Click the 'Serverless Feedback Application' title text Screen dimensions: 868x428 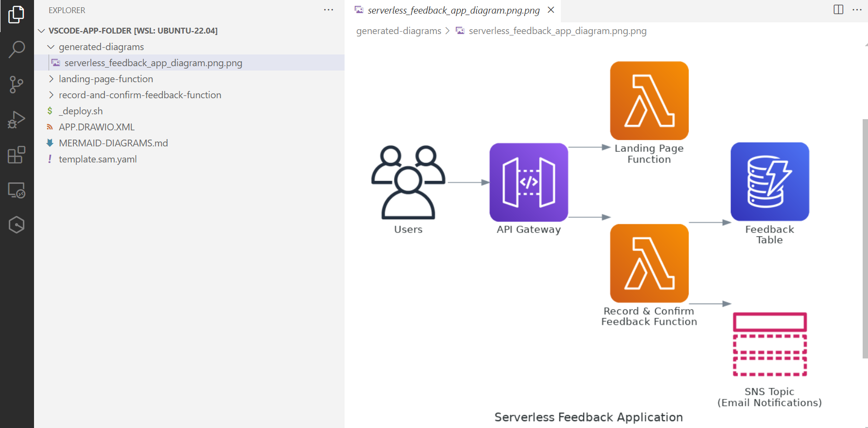click(x=589, y=417)
